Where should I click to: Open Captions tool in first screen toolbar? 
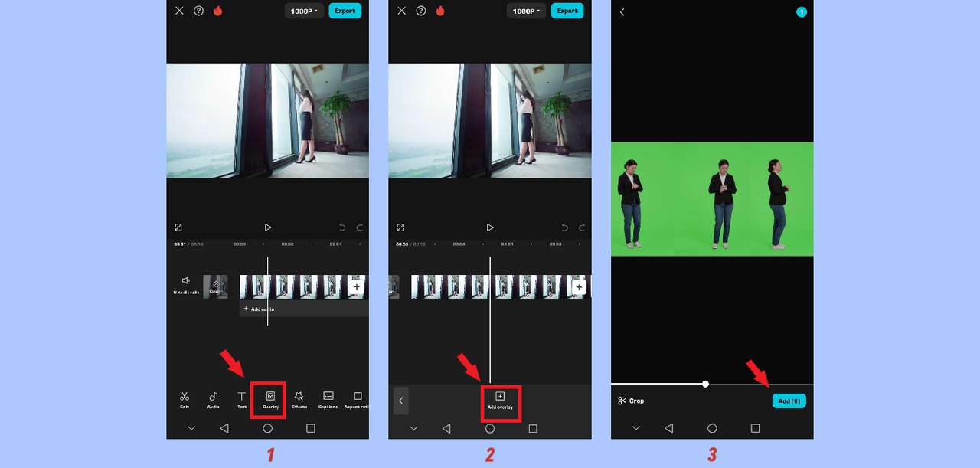click(328, 400)
